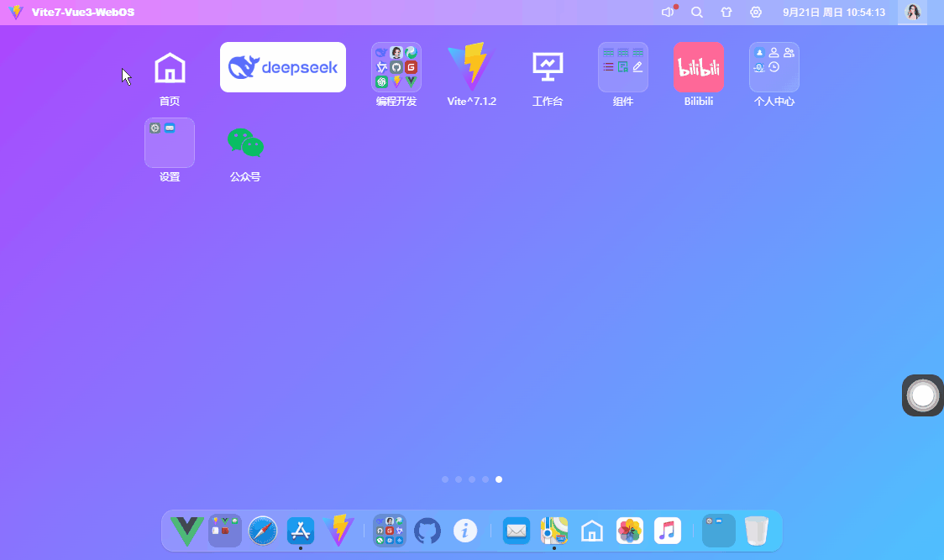Open the Trash in the dock

point(756,531)
